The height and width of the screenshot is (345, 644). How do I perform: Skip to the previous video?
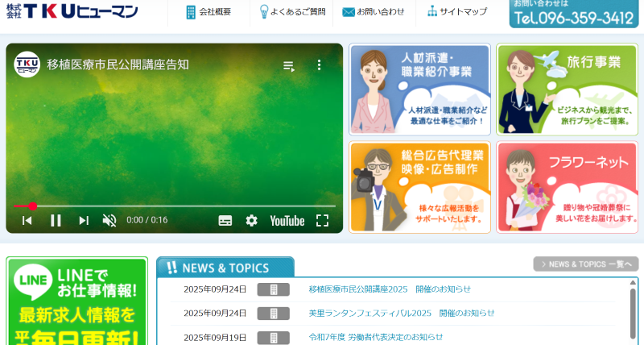coord(27,220)
